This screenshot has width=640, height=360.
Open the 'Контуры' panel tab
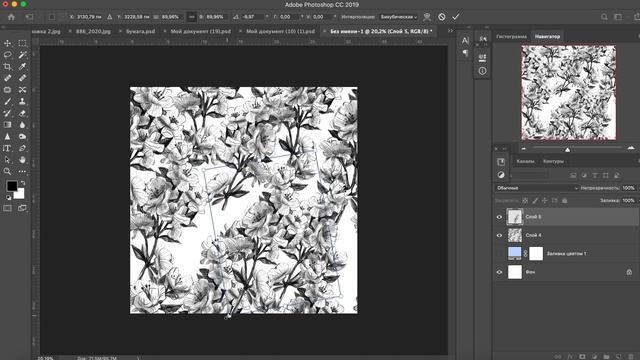pos(553,161)
